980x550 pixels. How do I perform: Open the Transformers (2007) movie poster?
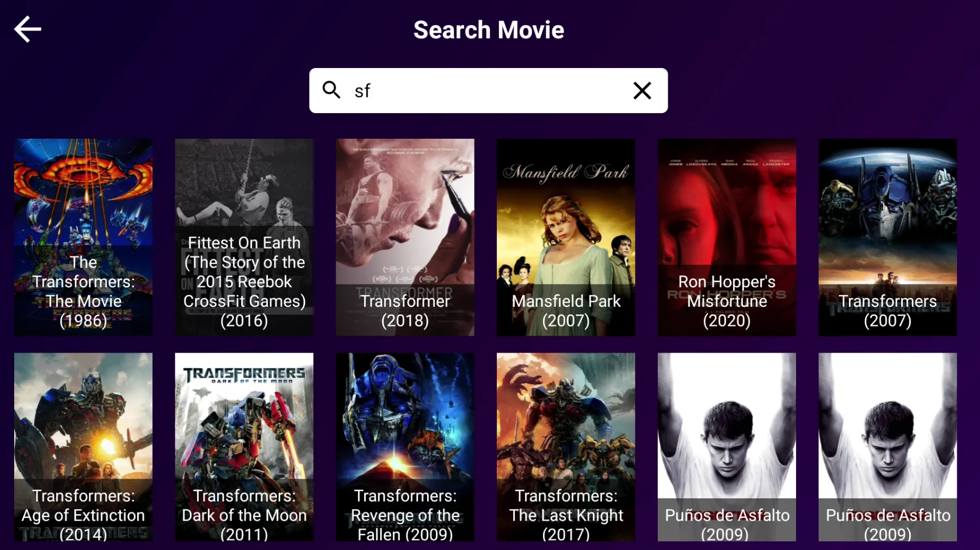[x=887, y=237]
